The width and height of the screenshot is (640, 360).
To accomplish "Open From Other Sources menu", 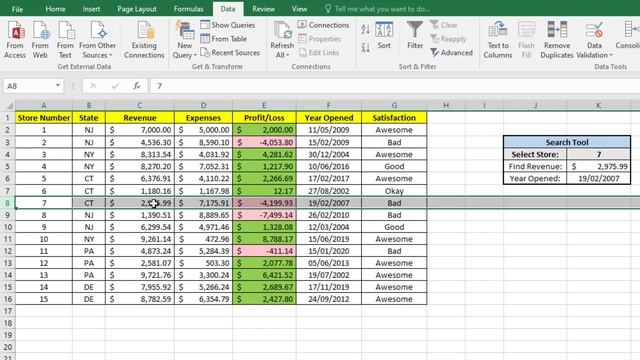I will point(98,40).
